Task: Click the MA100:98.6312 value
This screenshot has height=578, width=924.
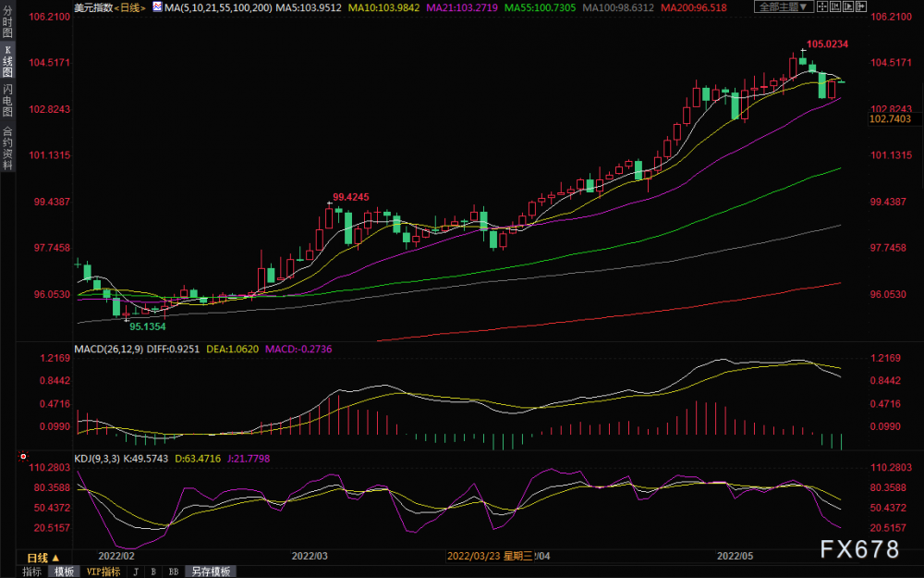Action: coord(618,7)
